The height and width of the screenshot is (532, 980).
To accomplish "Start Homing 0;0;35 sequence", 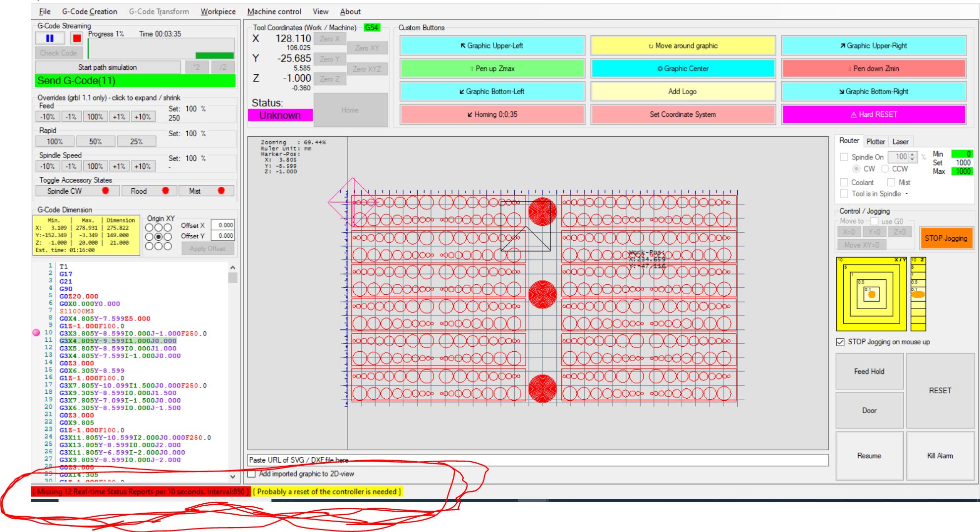I will (492, 114).
